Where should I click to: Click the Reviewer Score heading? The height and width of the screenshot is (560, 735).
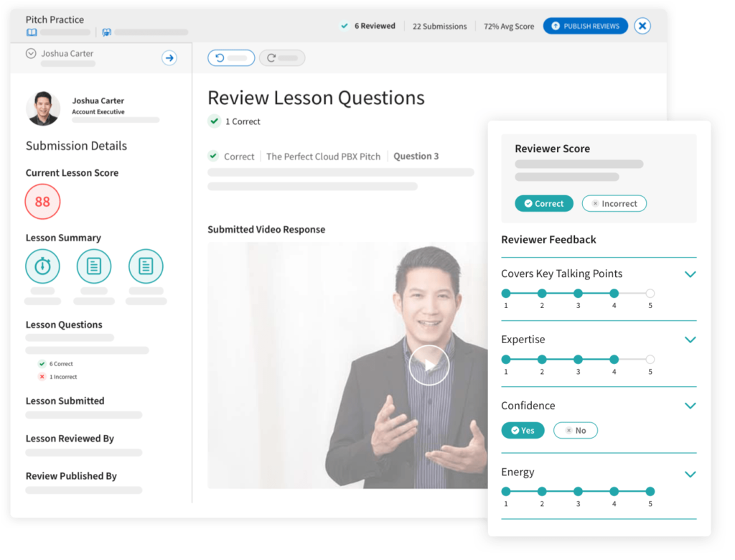tap(552, 149)
